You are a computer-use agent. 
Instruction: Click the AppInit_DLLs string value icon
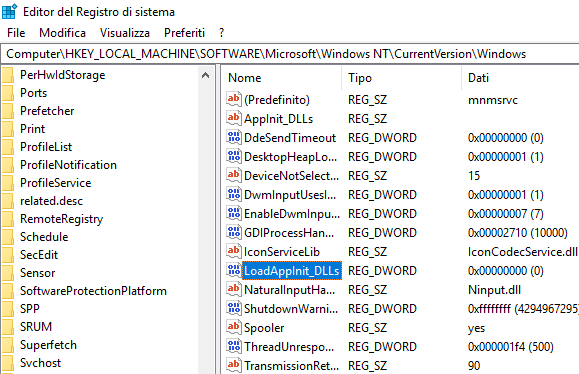click(234, 118)
